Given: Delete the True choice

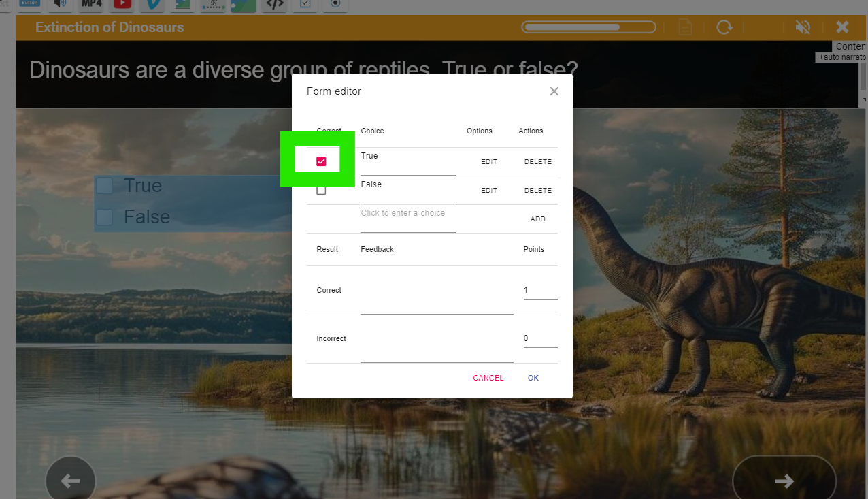Looking at the screenshot, I should 538,162.
